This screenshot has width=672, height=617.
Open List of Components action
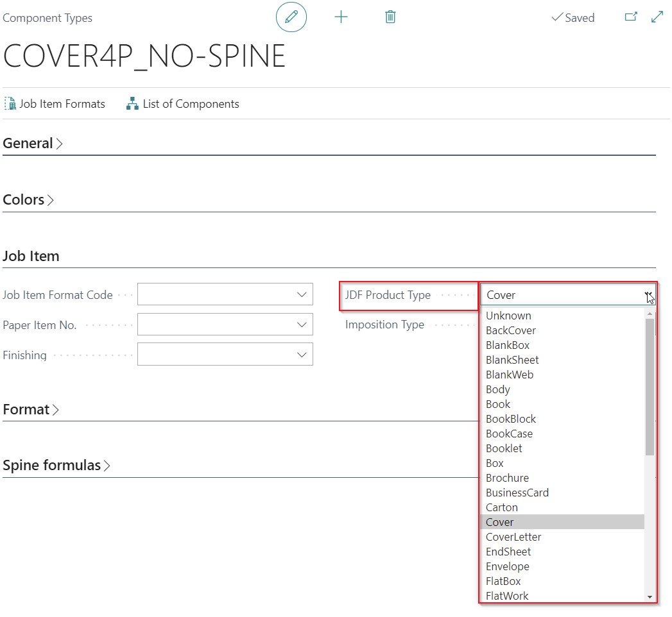coord(183,104)
